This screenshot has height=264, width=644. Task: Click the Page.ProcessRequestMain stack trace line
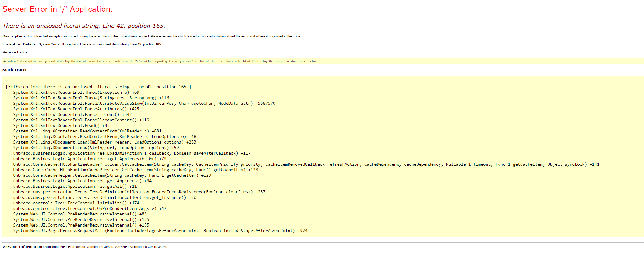(x=160, y=231)
